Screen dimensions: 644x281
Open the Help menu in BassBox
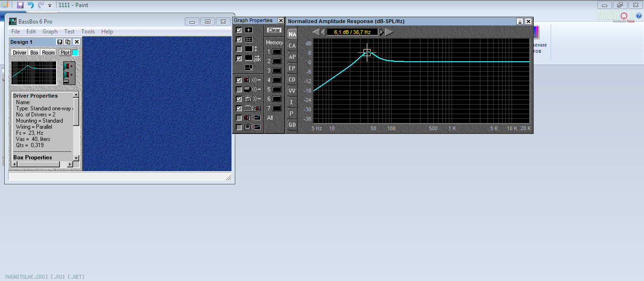click(107, 32)
